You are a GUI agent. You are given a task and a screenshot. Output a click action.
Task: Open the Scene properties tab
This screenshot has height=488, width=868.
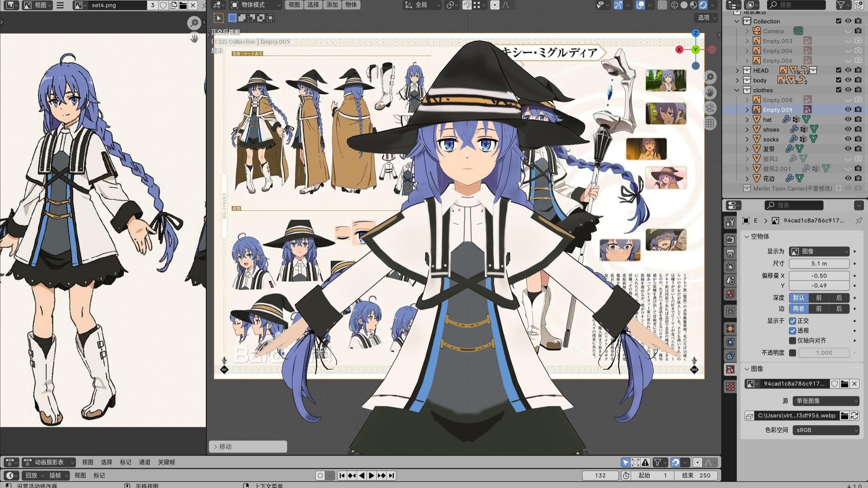coord(730,280)
